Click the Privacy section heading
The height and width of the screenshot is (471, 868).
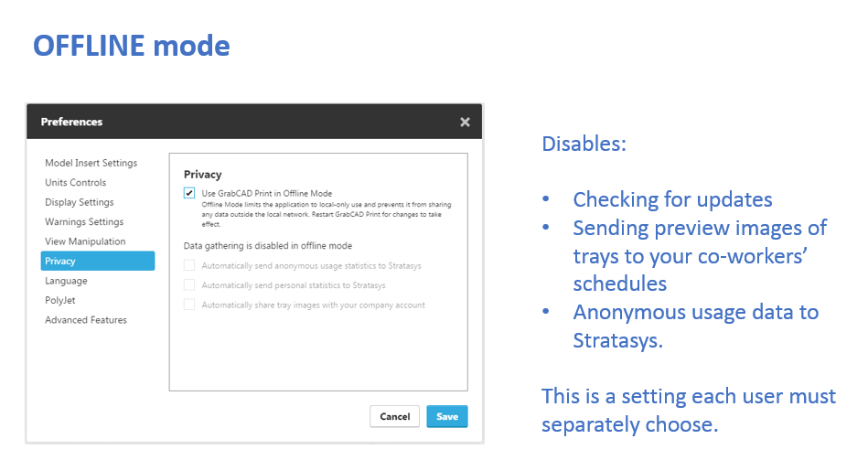point(203,175)
